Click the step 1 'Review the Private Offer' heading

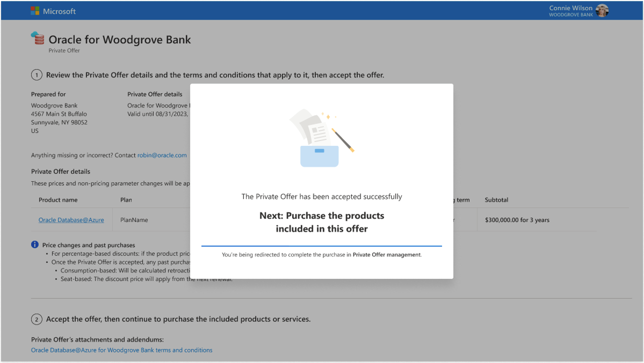point(215,75)
